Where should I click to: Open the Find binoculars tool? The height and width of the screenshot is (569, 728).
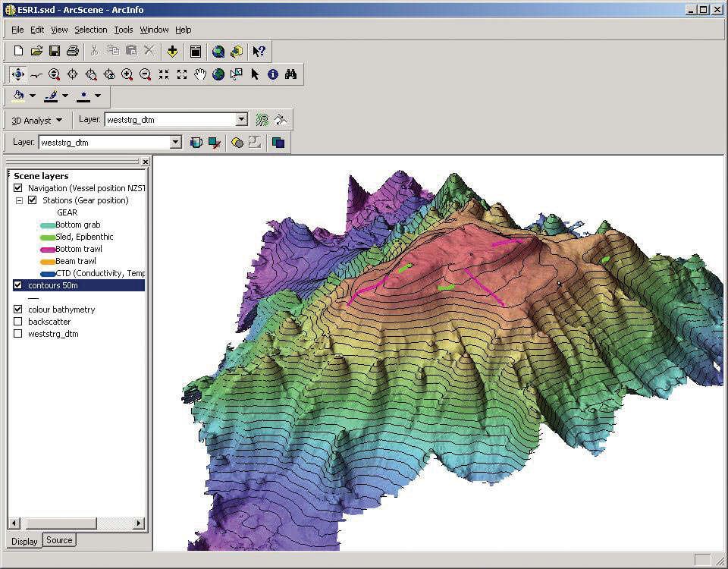tap(291, 74)
